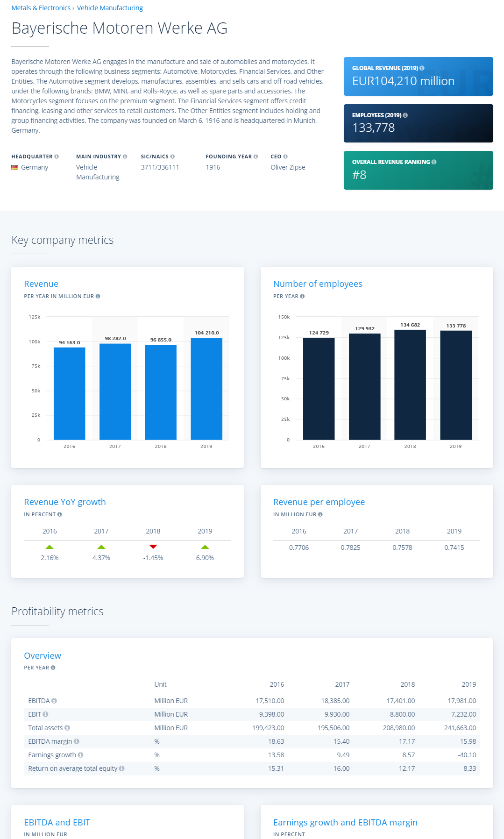Click info icon beside Global Revenue (2019)
Screen dimensions: 504x839
point(422,68)
